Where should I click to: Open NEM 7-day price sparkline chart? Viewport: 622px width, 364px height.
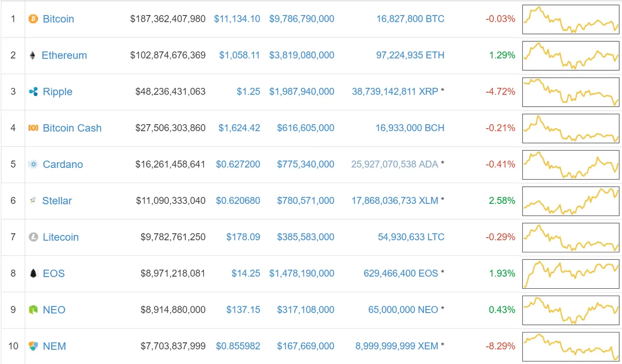click(x=571, y=347)
